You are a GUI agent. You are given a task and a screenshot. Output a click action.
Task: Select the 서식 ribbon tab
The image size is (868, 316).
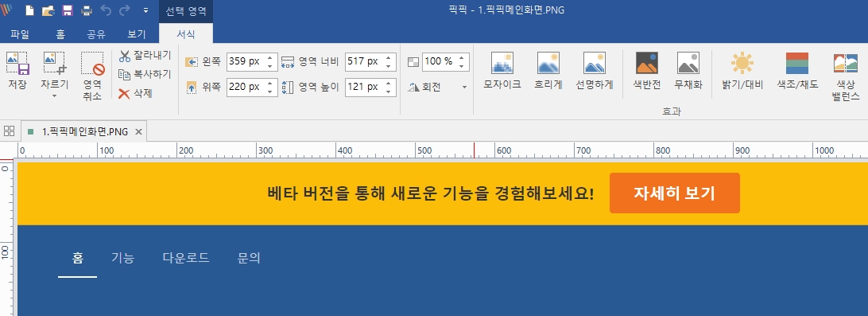[185, 33]
